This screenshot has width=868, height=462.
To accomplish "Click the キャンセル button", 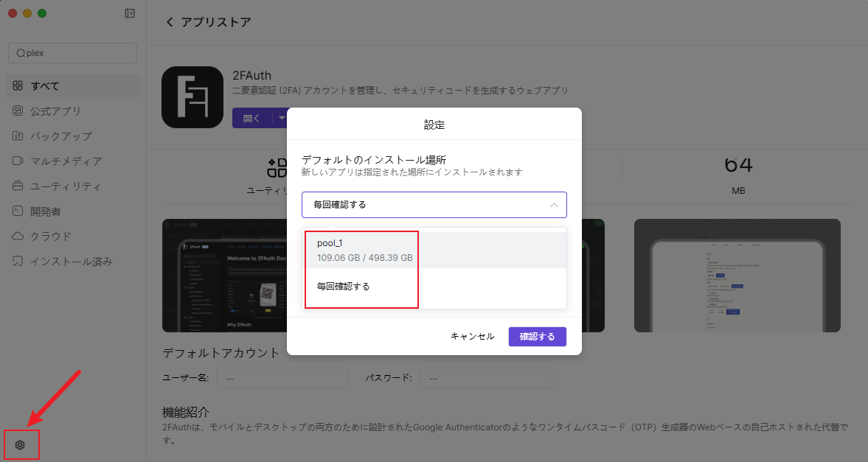I will pyautogui.click(x=472, y=336).
